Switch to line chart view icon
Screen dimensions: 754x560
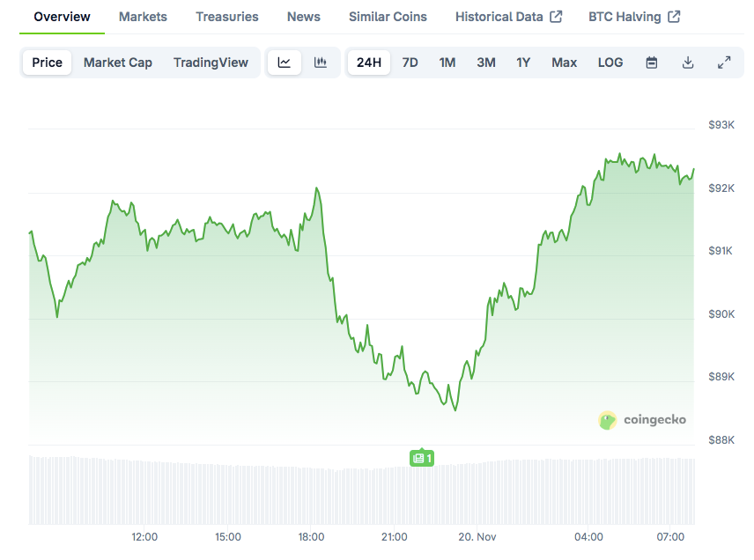(x=284, y=63)
